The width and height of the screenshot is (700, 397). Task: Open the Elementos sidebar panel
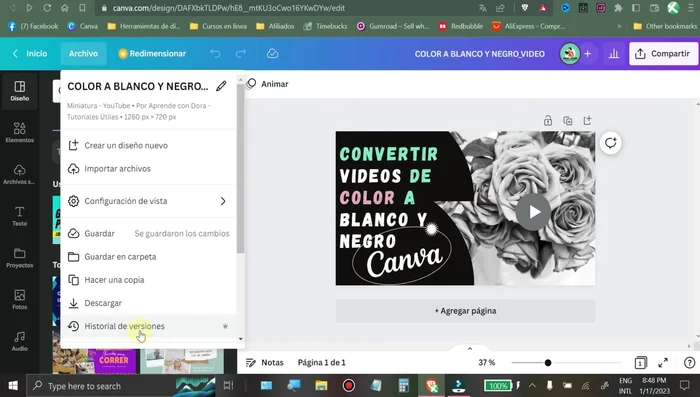[20, 133]
